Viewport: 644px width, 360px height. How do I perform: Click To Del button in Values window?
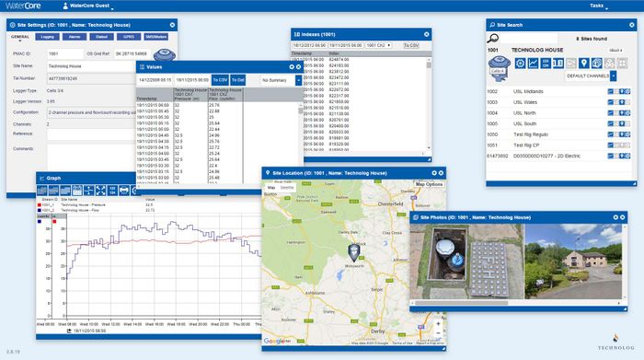(x=237, y=80)
